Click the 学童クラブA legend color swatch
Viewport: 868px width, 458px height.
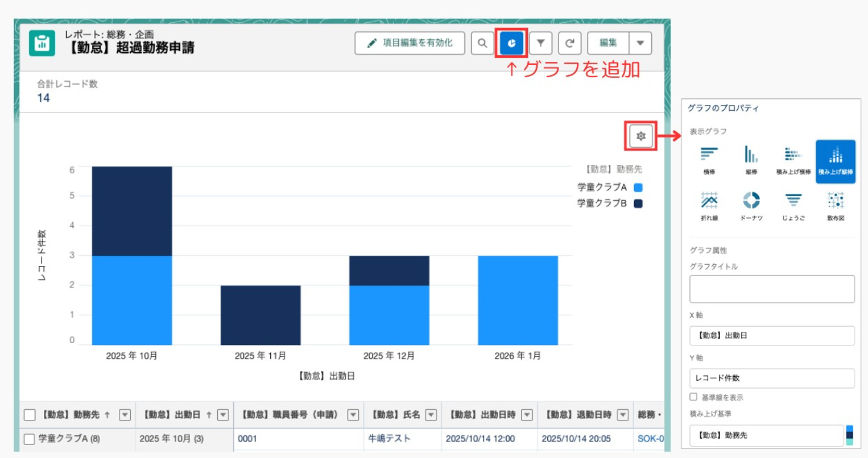pos(638,188)
